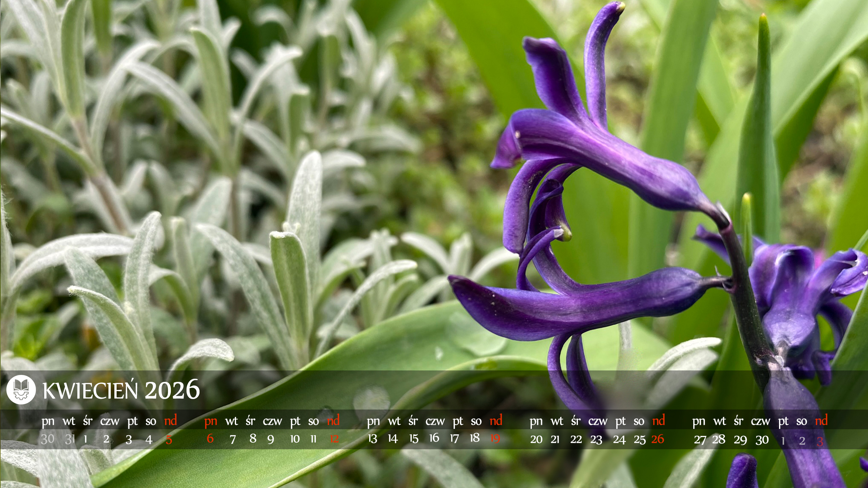Click the red 'pn' header above 6
The width and height of the screenshot is (868, 488).
[x=211, y=421]
